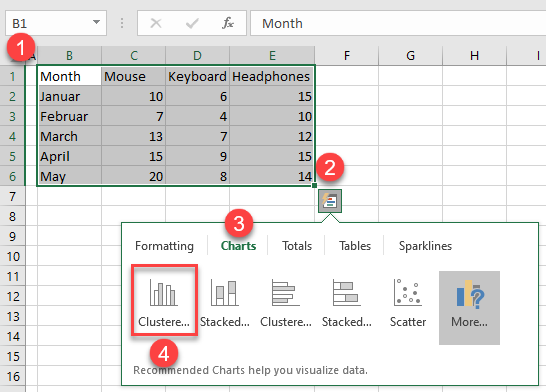The height and width of the screenshot is (392, 546).
Task: Select column G header
Action: click(411, 55)
